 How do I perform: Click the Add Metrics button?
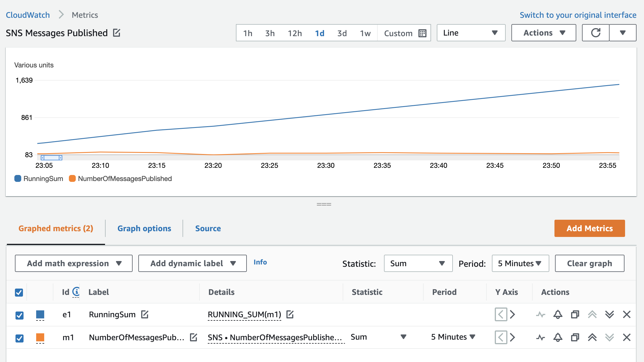pos(589,228)
